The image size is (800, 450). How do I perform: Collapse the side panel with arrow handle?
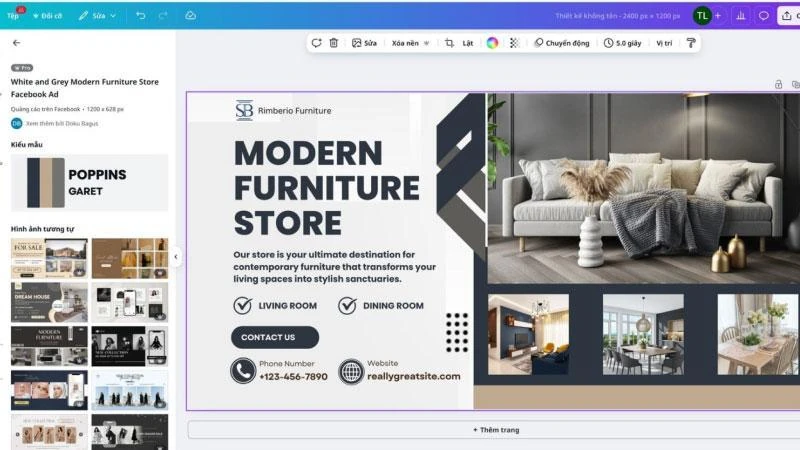click(x=176, y=257)
